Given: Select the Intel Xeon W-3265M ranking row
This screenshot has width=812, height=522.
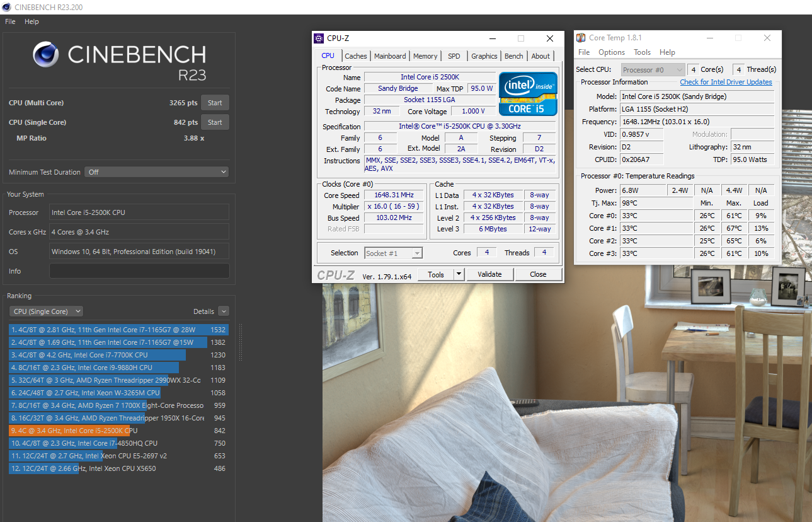Looking at the screenshot, I should 118,393.
